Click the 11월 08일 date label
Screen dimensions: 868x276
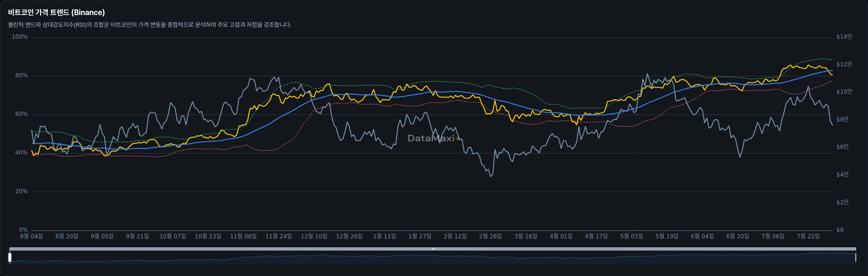pos(243,236)
